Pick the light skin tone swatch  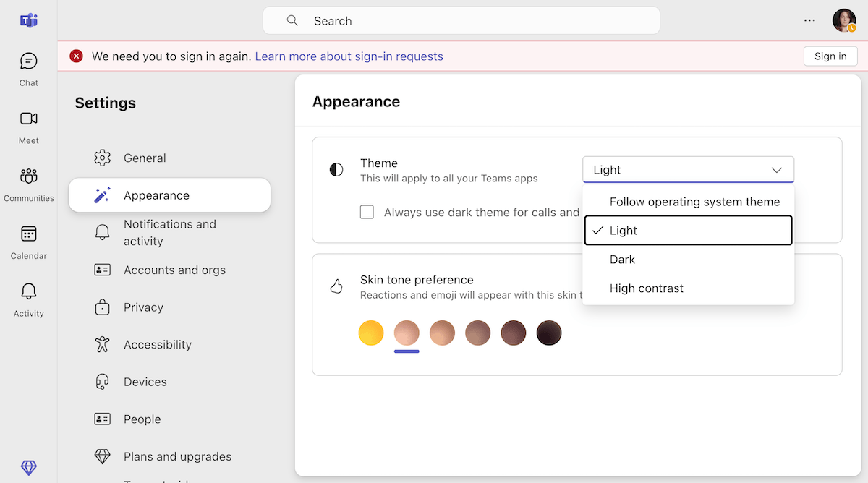[407, 333]
